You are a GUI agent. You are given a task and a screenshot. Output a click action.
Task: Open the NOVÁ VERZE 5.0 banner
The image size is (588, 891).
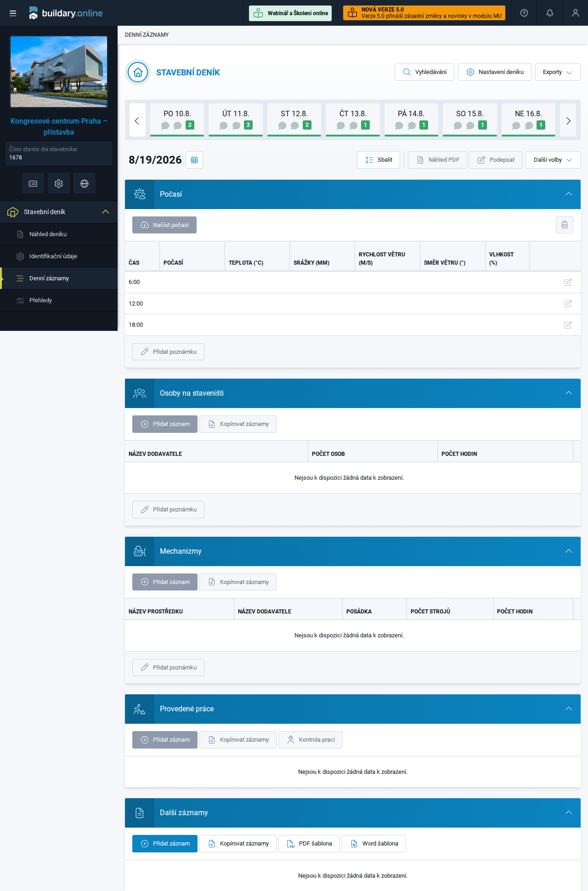[424, 13]
